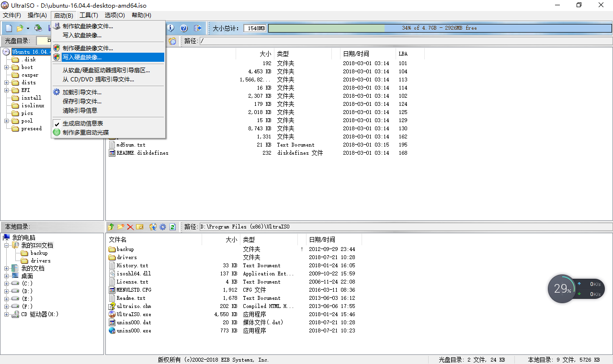
Task: Expand the CD 驱动器(H:) tree node
Action: point(7,315)
